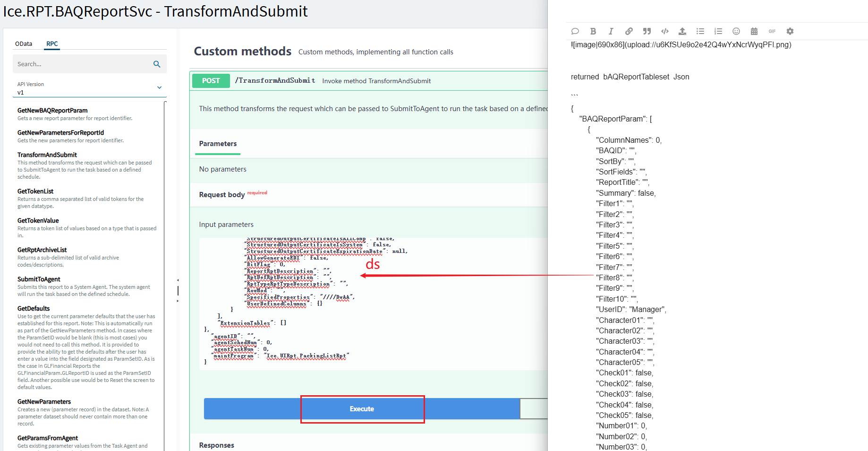
Task: Click the upload icon in the editor toolbar
Action: 682,31
